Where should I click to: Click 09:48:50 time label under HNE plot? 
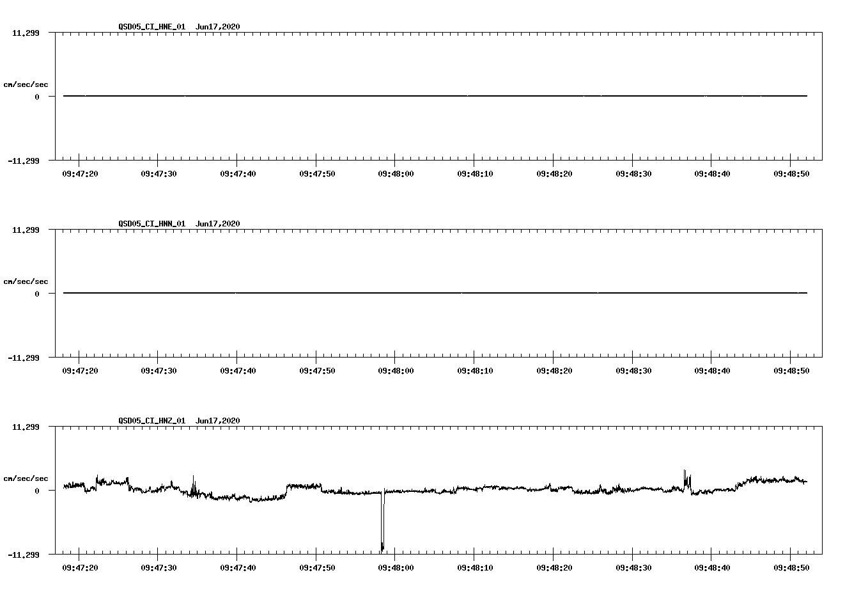coord(791,174)
